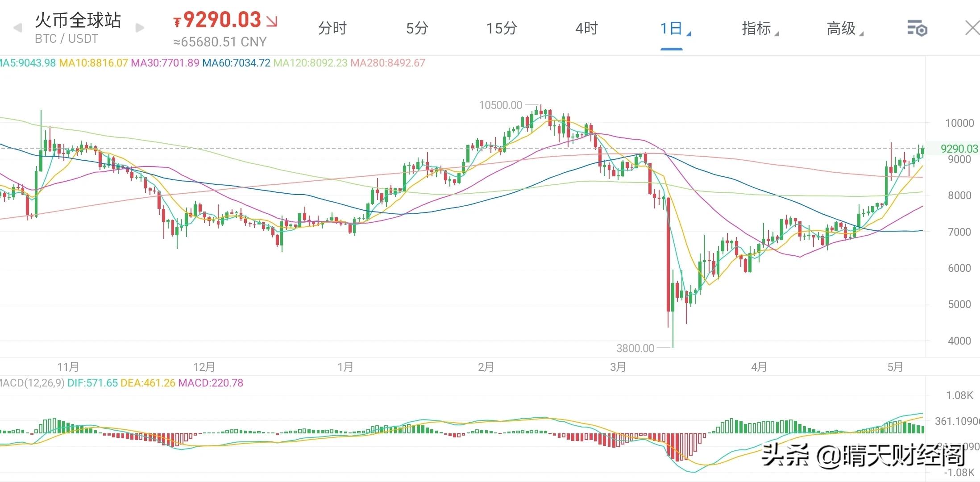980x482 pixels.
Task: Switch to the 分时 timeframe tab
Action: point(332,29)
